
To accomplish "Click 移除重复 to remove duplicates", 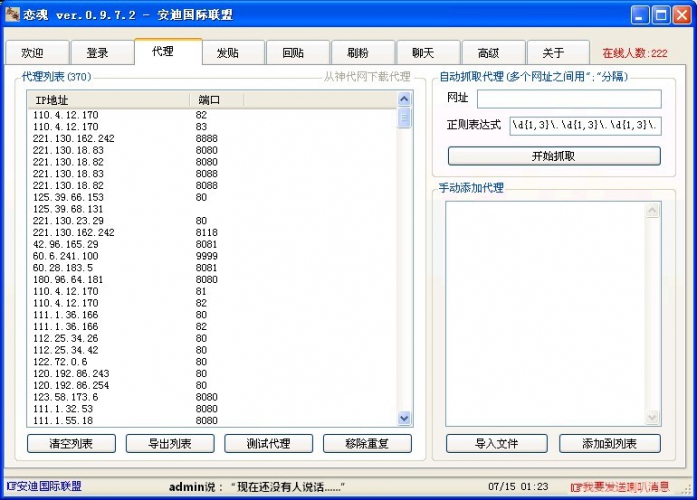I will coord(367,444).
